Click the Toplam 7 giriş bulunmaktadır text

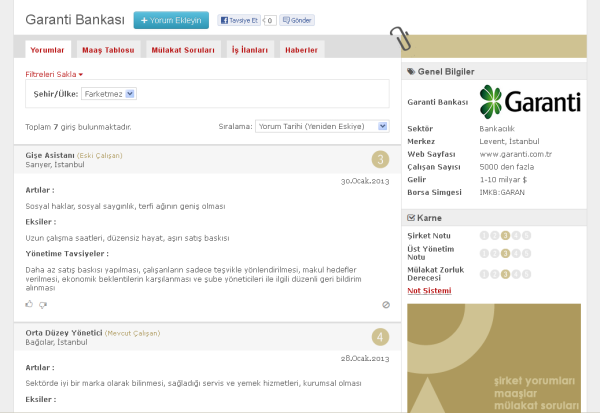[x=78, y=127]
